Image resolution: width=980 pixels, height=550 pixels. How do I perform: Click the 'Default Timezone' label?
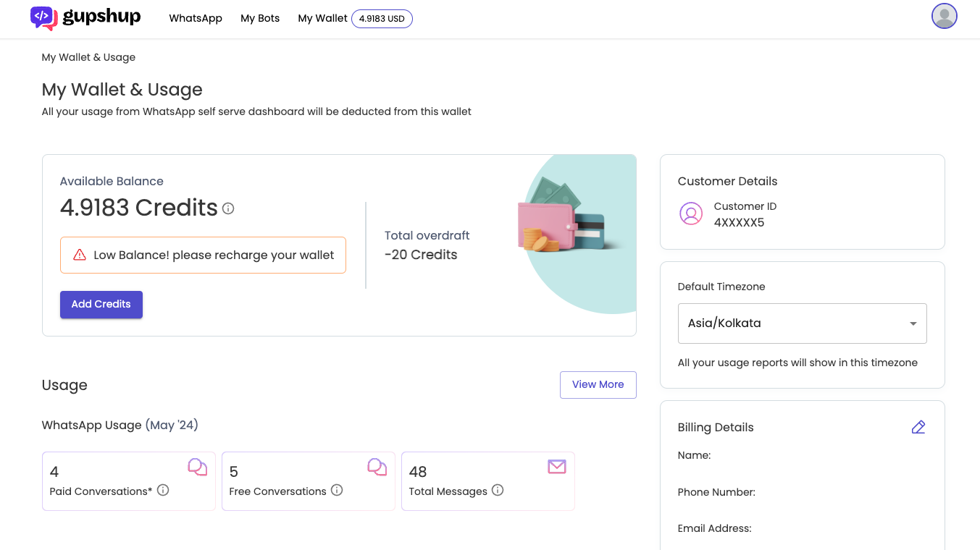[x=721, y=287]
